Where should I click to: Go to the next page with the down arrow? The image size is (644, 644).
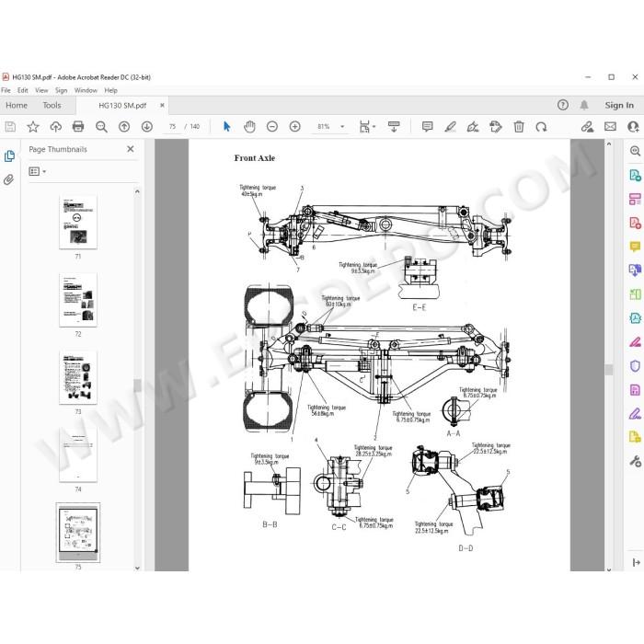click(x=146, y=127)
